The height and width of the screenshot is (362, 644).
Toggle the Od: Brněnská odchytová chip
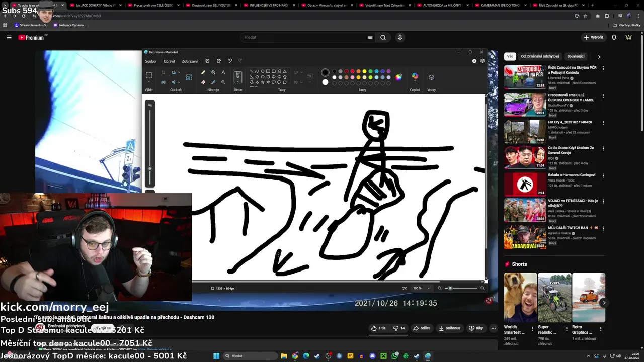(x=540, y=57)
